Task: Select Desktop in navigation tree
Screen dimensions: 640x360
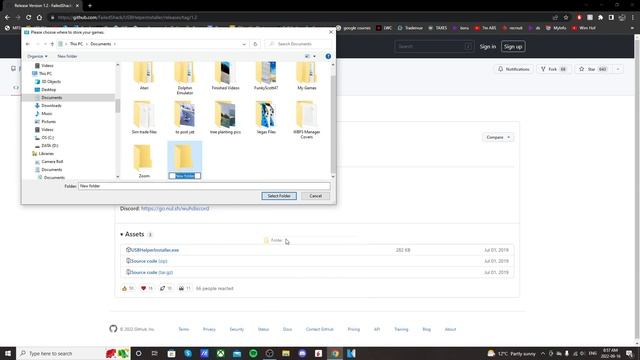Action: 49,89
